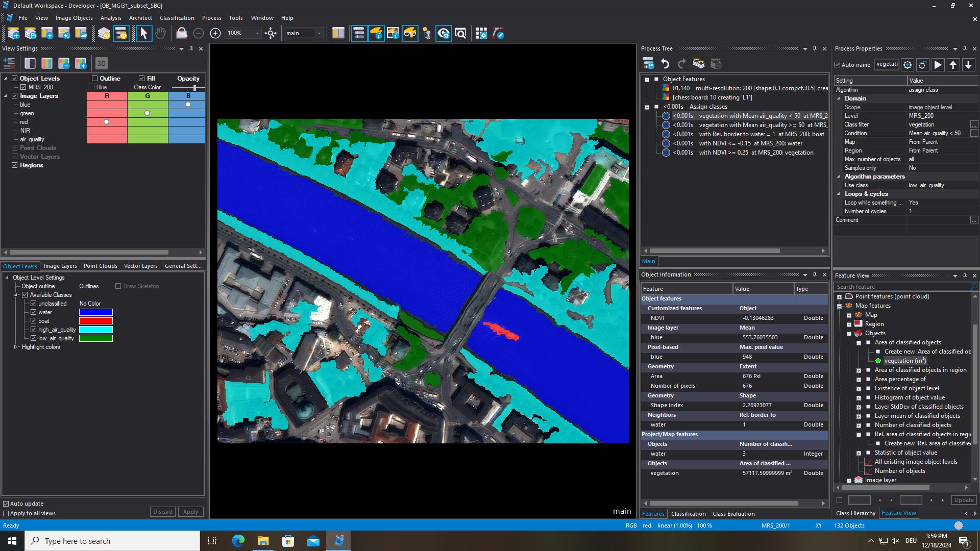Click the Apply button
980x551 pixels.
(x=190, y=512)
